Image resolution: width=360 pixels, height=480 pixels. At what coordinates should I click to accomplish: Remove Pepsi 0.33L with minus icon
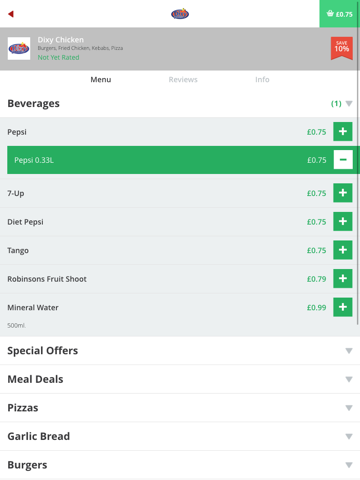pos(343,160)
